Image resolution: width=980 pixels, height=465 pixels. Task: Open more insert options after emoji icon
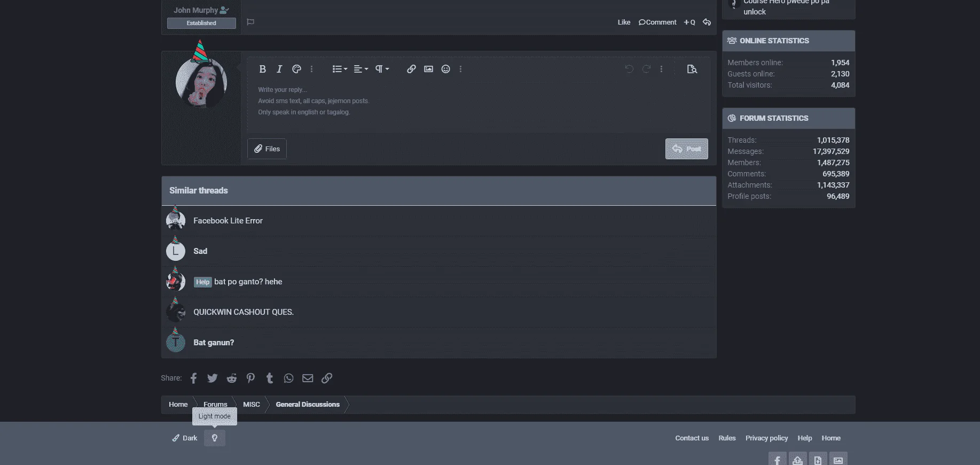pyautogui.click(x=460, y=69)
